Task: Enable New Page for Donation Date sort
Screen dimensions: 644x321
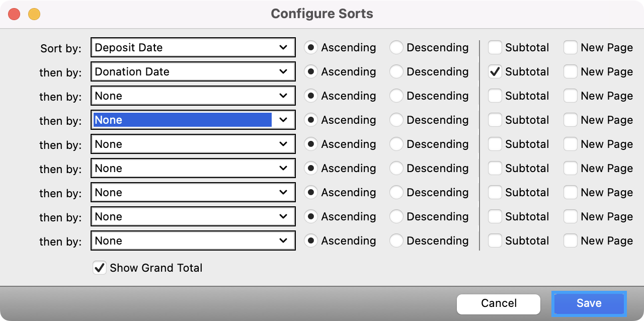Action: click(x=571, y=72)
